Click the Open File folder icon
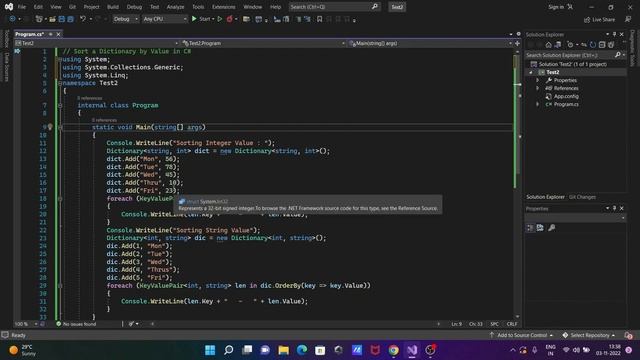The image size is (640, 360). click(x=52, y=19)
